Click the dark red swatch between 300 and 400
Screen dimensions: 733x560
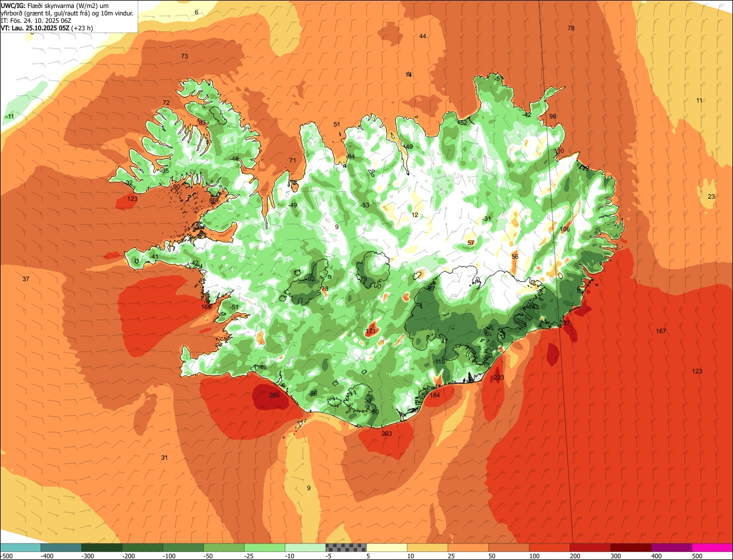coord(630,547)
